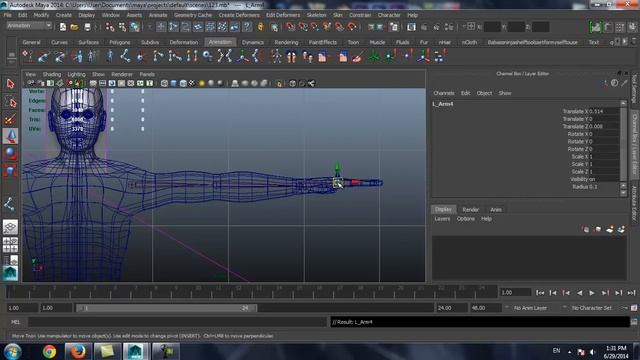This screenshot has width=640, height=360.
Task: Open Maya from the Windows taskbar
Action: click(x=135, y=351)
